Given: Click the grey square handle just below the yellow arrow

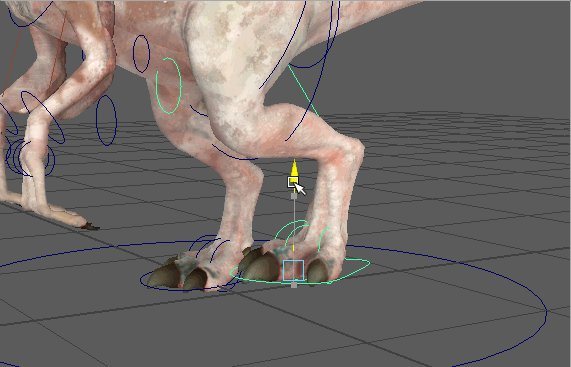Looking at the screenshot, I should 294,196.
